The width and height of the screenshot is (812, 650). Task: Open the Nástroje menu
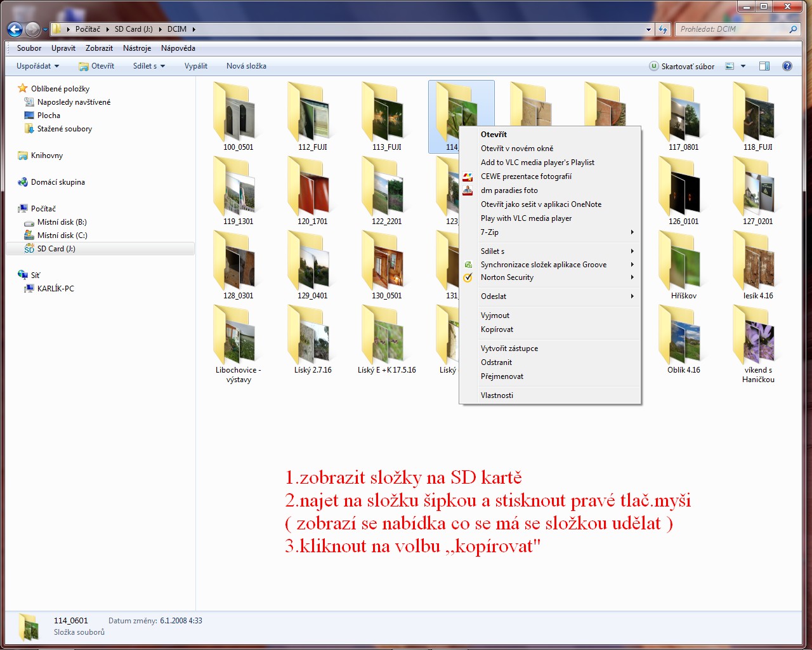(x=137, y=48)
